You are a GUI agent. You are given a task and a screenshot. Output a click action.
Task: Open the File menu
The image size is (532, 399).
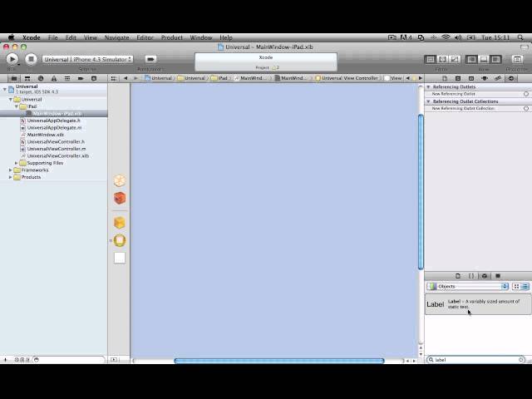pyautogui.click(x=53, y=37)
